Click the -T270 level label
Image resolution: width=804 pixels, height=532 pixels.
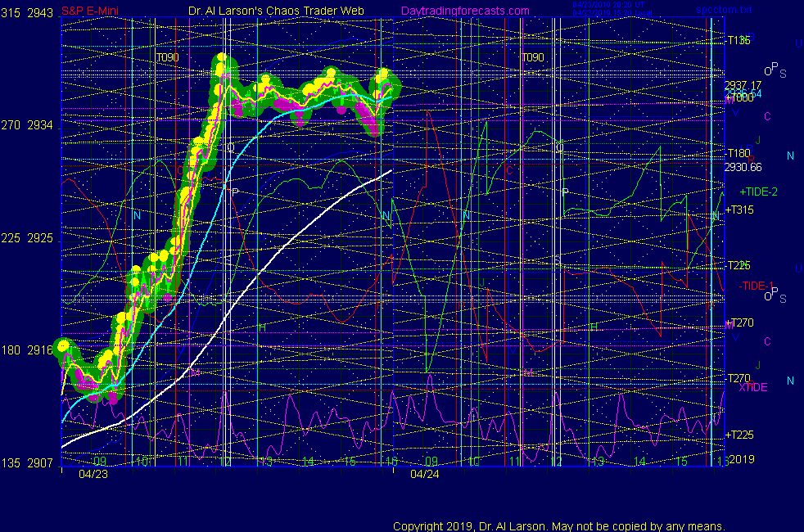pyautogui.click(x=738, y=378)
